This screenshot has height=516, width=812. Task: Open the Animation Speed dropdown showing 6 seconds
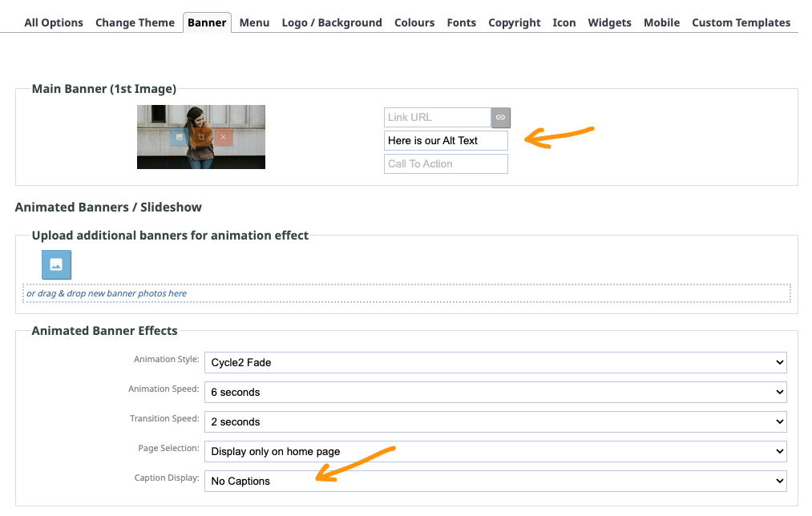(495, 393)
